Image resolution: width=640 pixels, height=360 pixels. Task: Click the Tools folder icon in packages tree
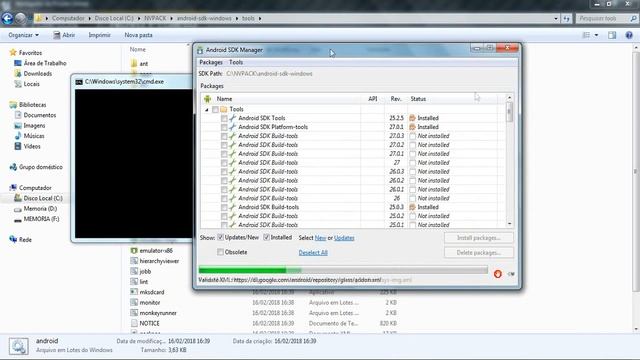coord(224,109)
